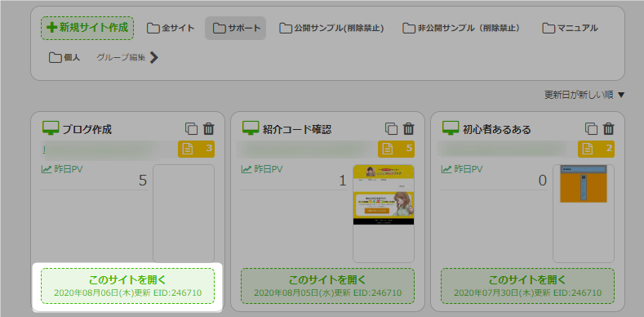This screenshot has width=644, height=317.
Task: Click the PV value 1 in 紹介コード確認
Action: tap(343, 181)
